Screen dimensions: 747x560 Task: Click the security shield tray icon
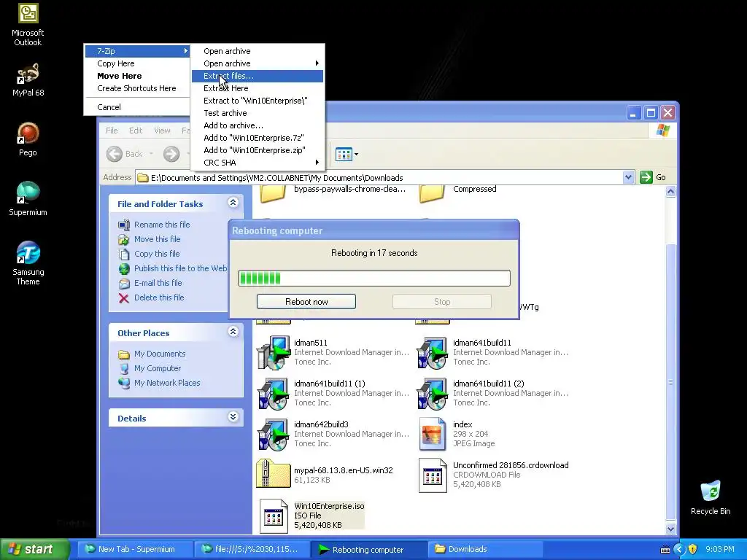[x=692, y=549]
